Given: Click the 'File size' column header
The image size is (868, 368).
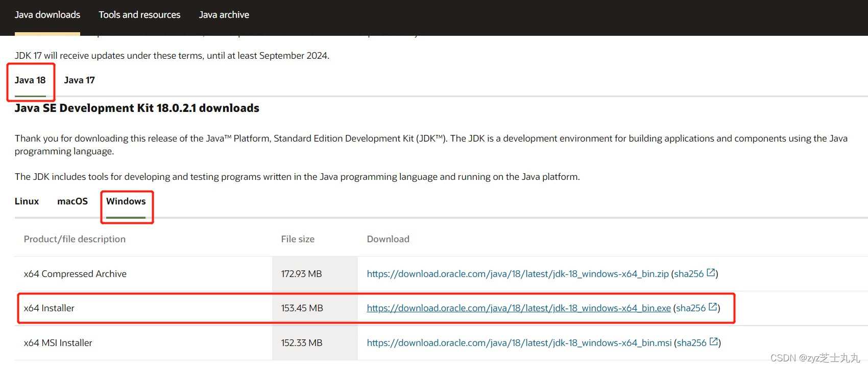Looking at the screenshot, I should point(298,239).
